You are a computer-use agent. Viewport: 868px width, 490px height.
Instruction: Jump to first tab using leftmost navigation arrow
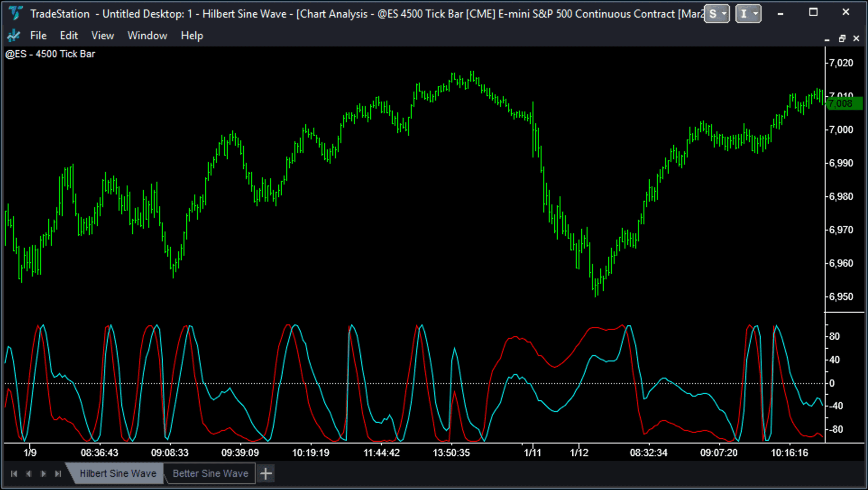point(14,473)
